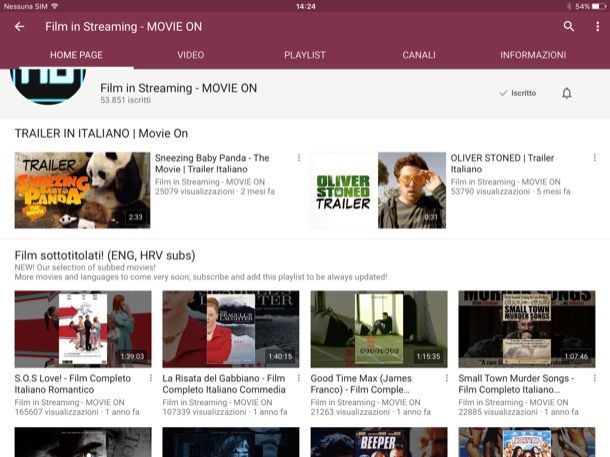Screen dimensions: 610x457
Task: Open OLIVER STONED Trailer Italiano title
Action: pyautogui.click(x=502, y=163)
